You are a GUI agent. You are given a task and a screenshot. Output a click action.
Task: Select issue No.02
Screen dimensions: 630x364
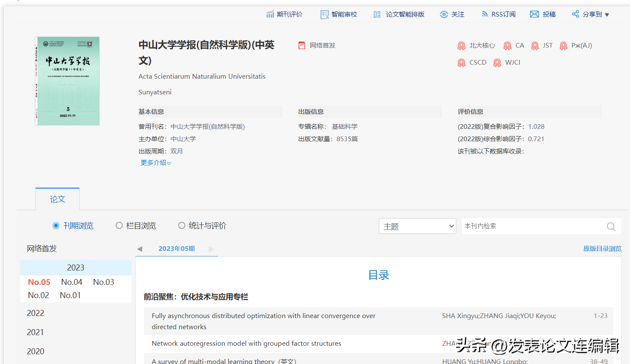[38, 295]
